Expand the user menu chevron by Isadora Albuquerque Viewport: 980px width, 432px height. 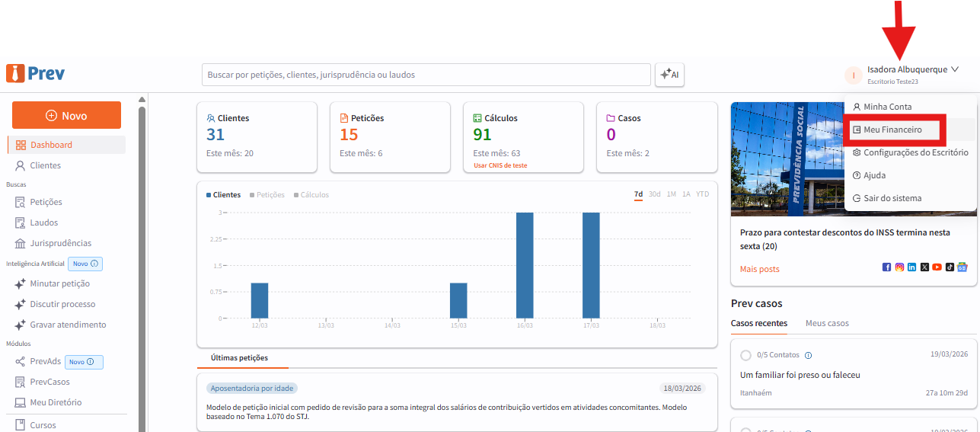pos(955,69)
